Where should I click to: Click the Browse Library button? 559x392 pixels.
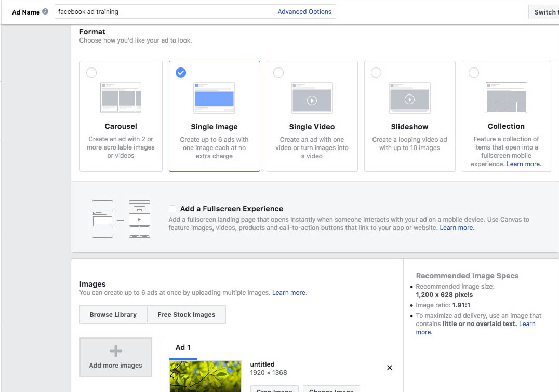coord(113,315)
